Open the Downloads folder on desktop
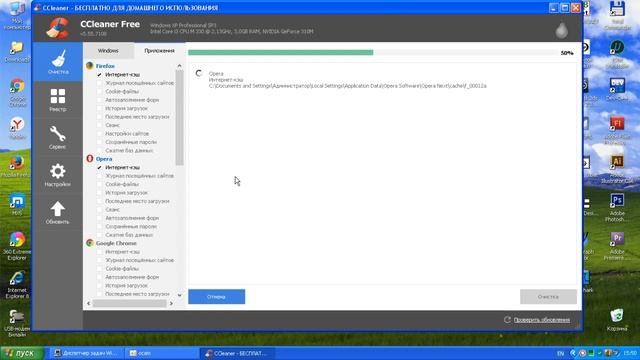Screen dimensions: 640x360 pyautogui.click(x=17, y=52)
